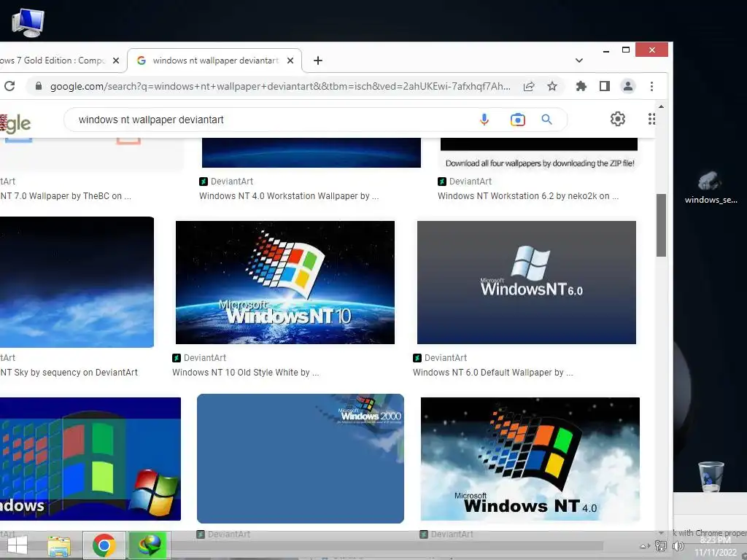Click the scrollbar up arrow
This screenshot has height=560, width=747.
[661, 106]
